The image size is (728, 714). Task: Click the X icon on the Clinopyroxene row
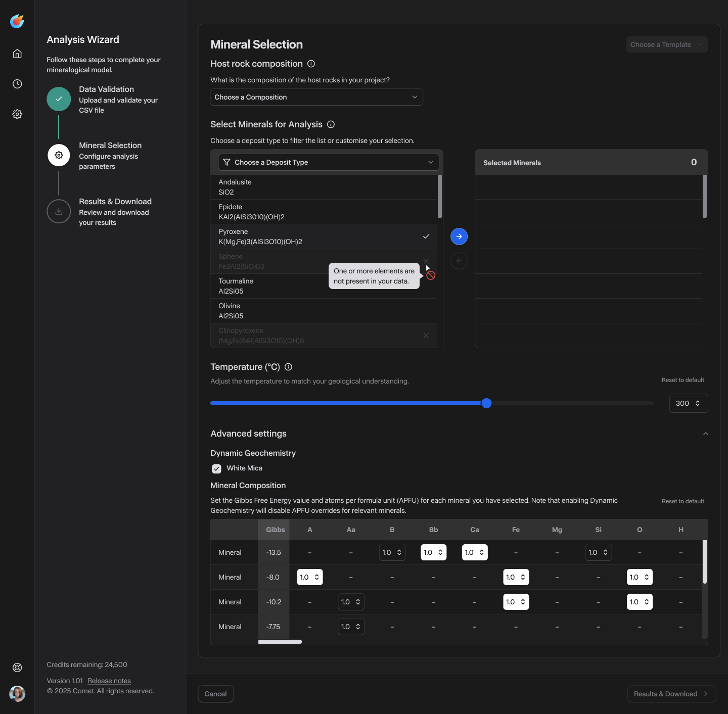pos(426,336)
